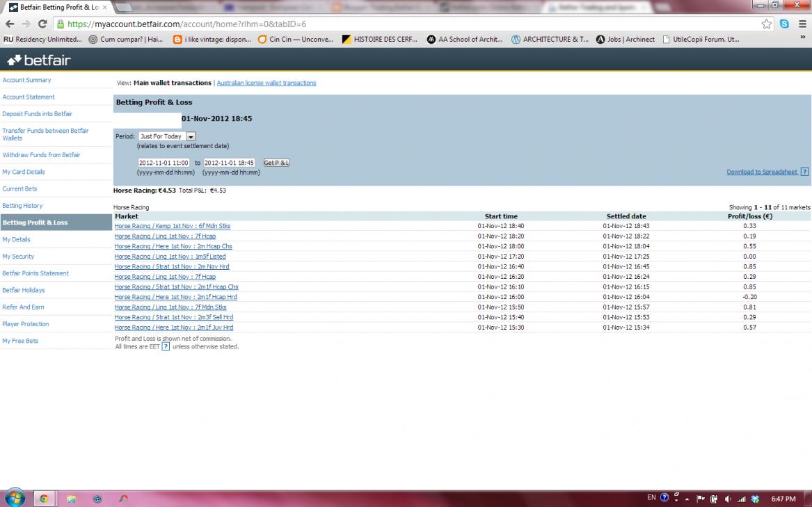Open the Cum cumpar bookmark
812x507 pixels.
[126, 40]
